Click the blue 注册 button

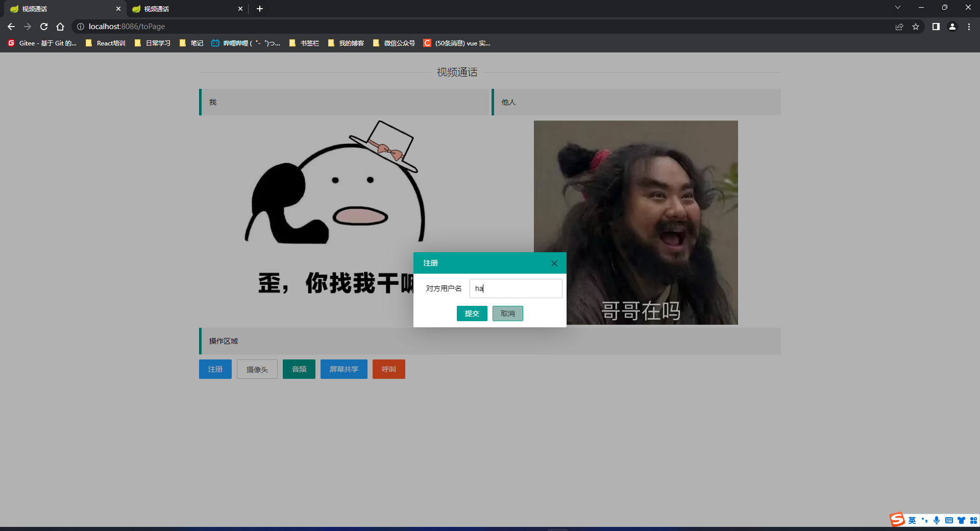click(x=215, y=369)
